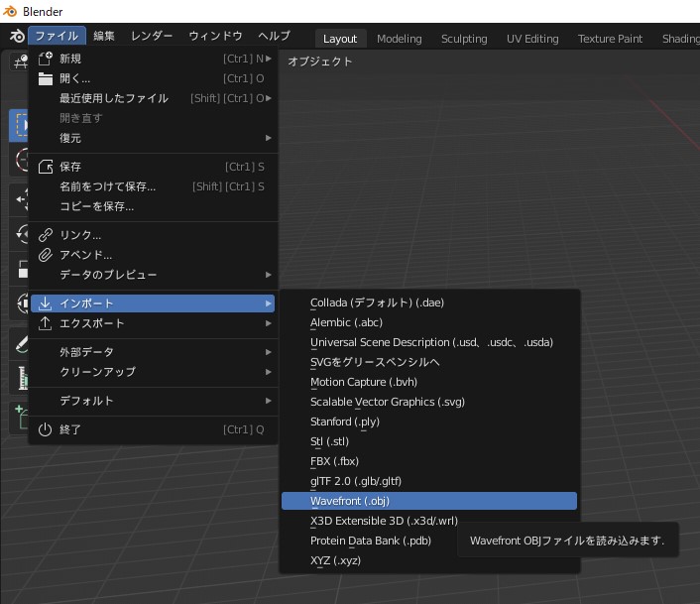The width and height of the screenshot is (700, 604).
Task: Click the download icon beside インポート
Action: pyautogui.click(x=45, y=303)
